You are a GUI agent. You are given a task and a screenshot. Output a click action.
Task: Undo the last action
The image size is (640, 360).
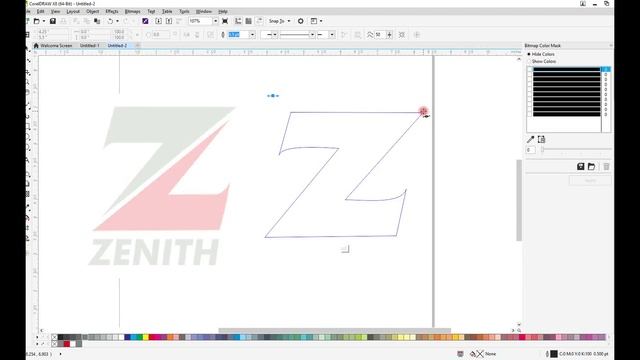coord(110,21)
